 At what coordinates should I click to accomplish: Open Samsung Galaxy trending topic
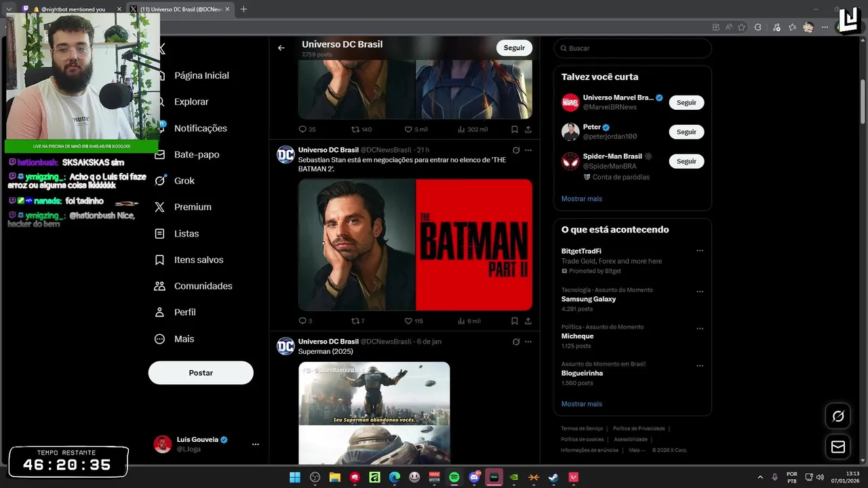(x=589, y=299)
